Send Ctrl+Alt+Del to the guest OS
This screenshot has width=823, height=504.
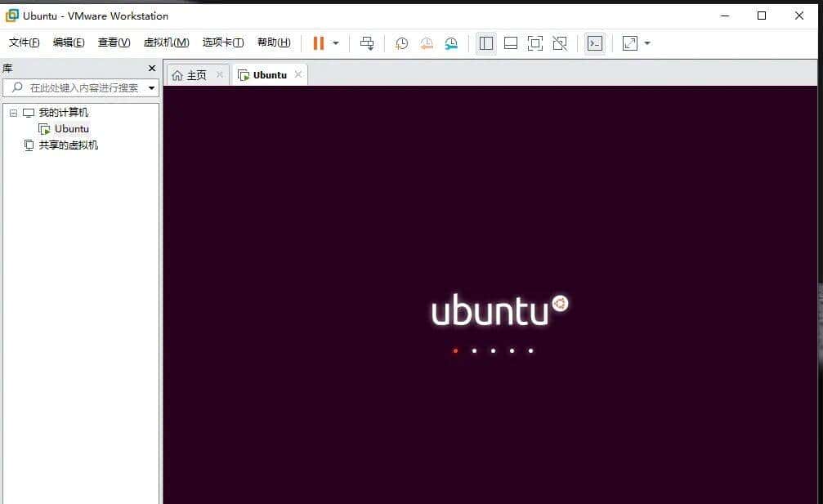click(x=366, y=42)
